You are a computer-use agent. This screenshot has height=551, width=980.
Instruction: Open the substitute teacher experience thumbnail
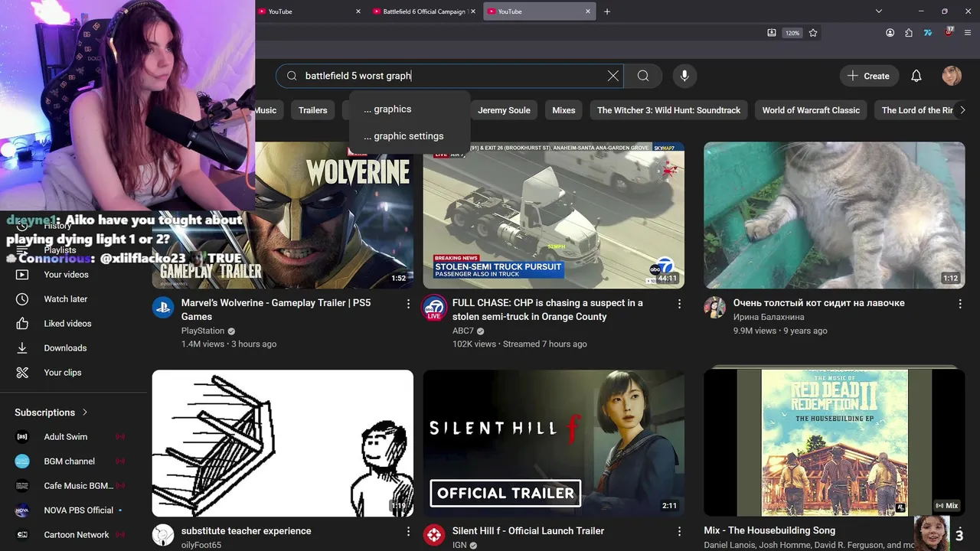tap(283, 443)
